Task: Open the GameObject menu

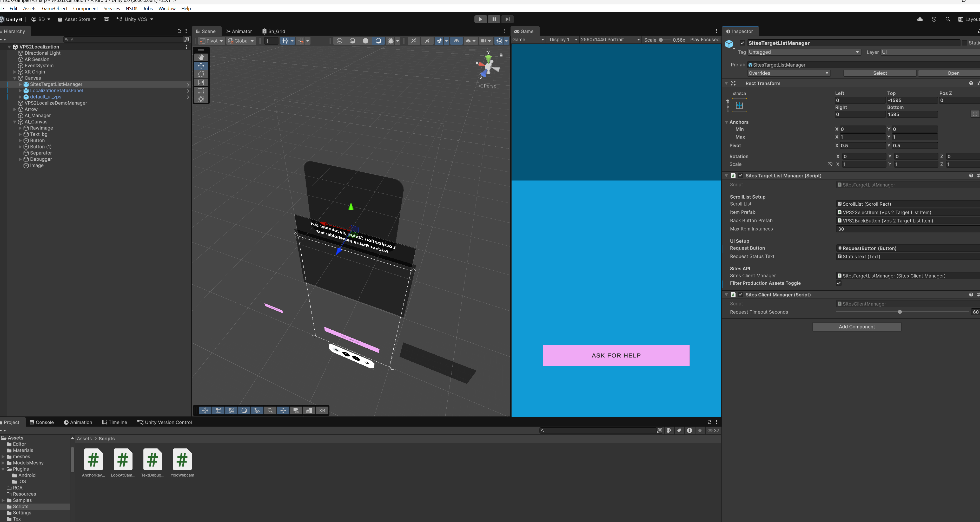Action: [54, 8]
